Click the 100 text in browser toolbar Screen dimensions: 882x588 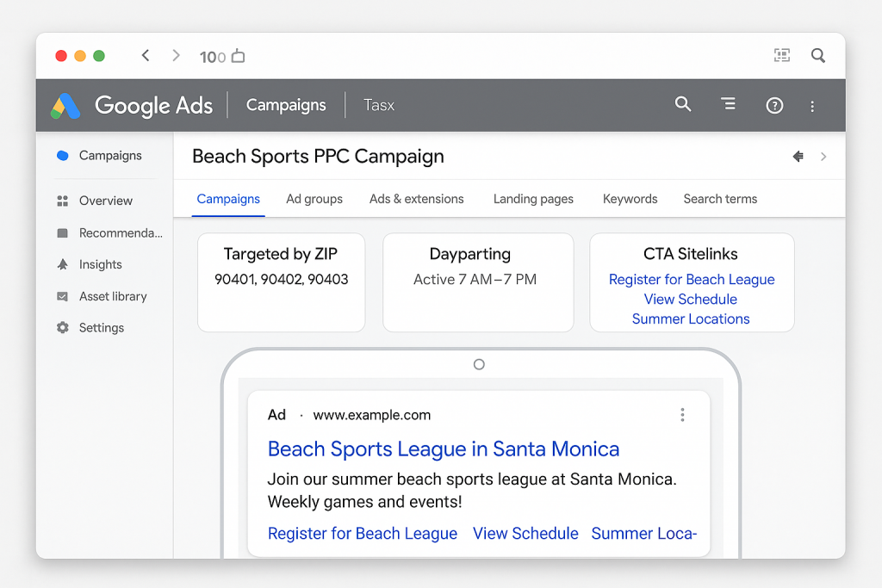[213, 57]
